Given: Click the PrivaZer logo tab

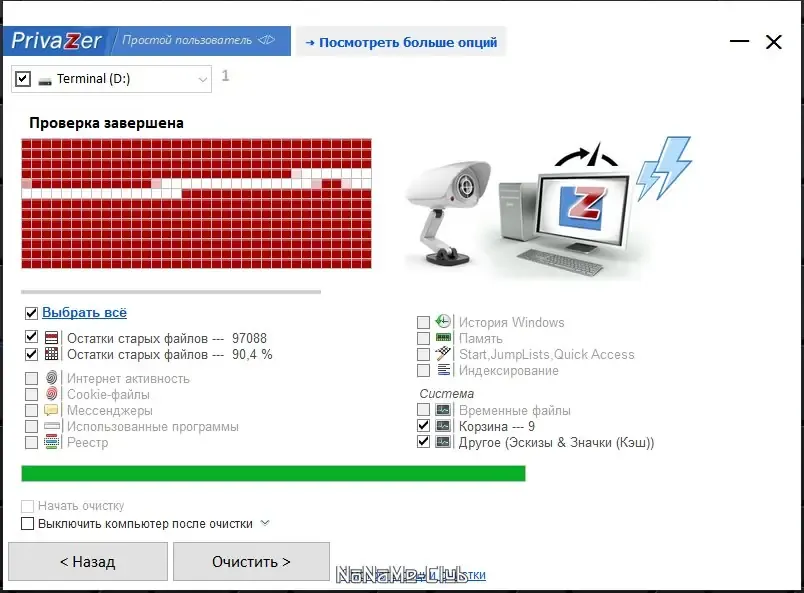Looking at the screenshot, I should (x=56, y=41).
